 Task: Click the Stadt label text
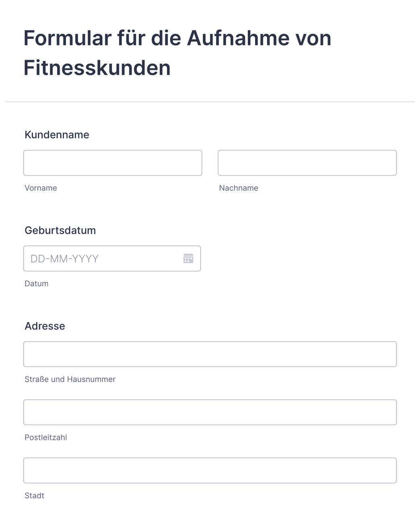(x=34, y=495)
